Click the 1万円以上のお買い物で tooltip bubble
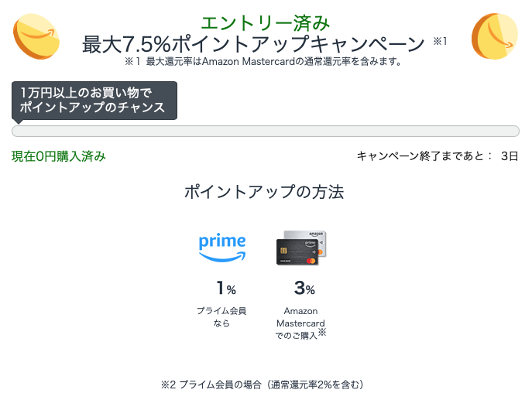 (94, 101)
